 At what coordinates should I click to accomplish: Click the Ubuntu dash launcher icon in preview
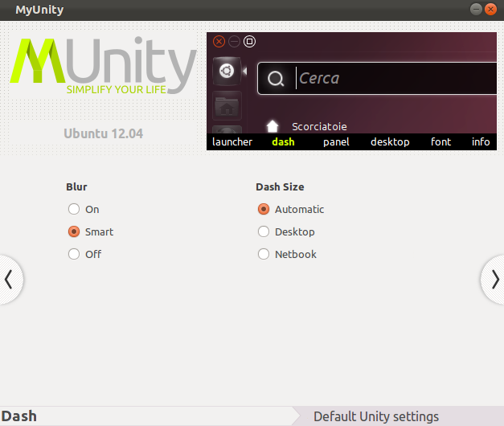(x=227, y=71)
